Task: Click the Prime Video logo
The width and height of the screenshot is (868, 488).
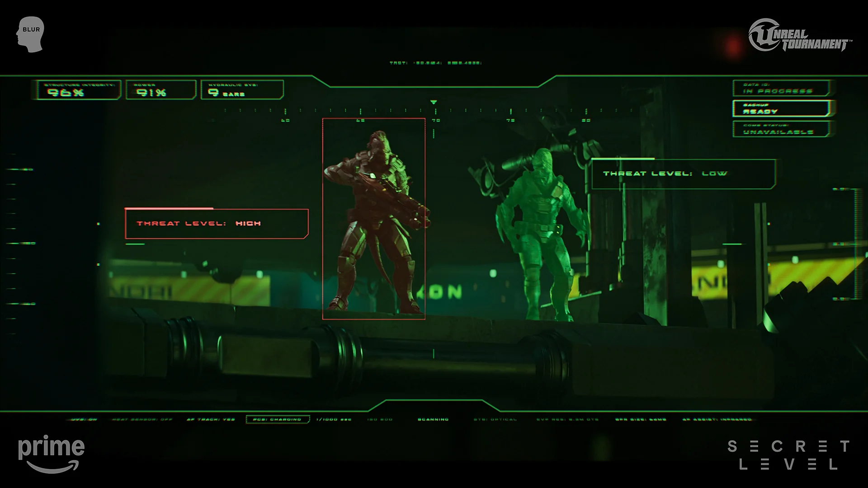Action: (x=51, y=454)
